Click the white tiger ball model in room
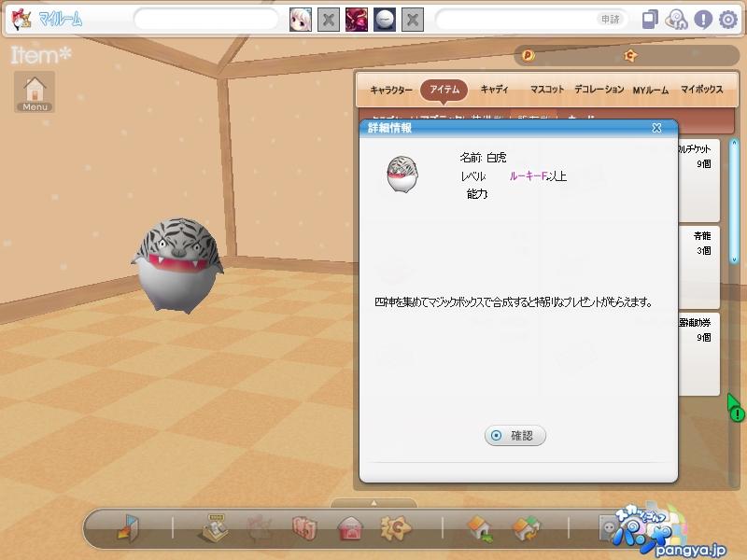 pyautogui.click(x=177, y=265)
